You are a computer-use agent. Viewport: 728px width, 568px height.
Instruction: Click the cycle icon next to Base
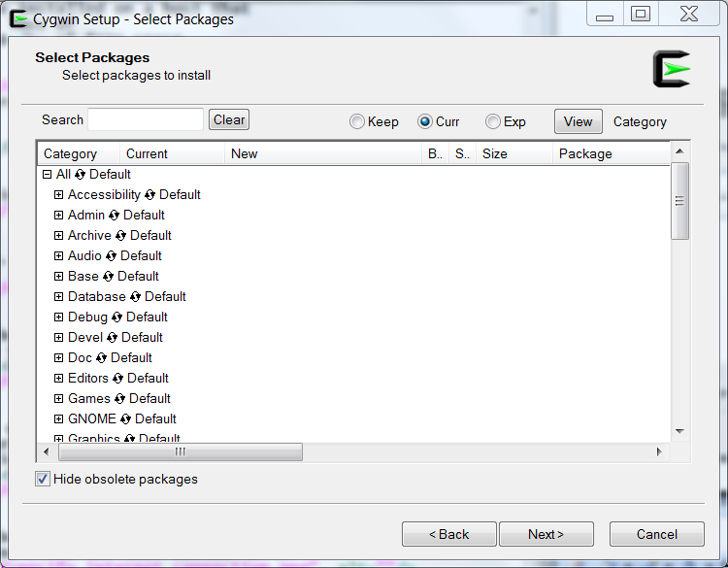coord(108,277)
